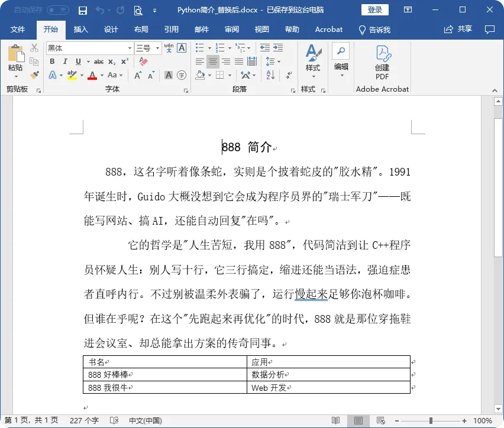The image size is (504, 428).
Task: Toggle Subscript formatting
Action: click(x=112, y=61)
